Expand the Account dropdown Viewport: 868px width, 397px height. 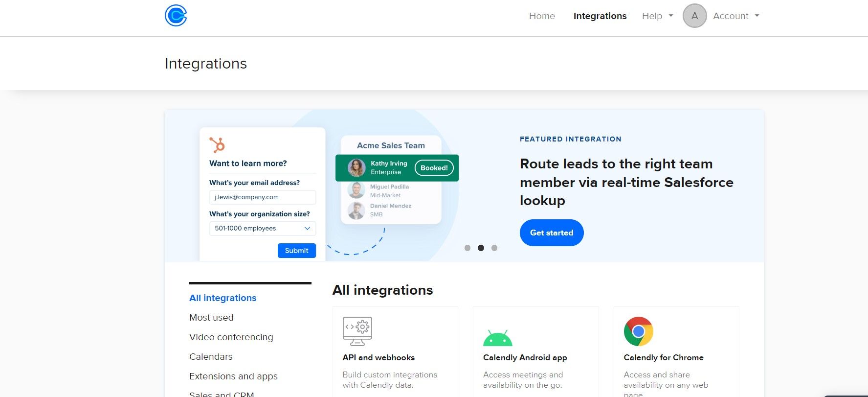coord(735,16)
